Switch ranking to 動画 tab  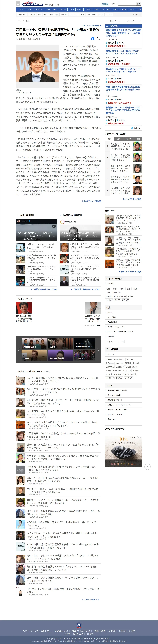138,139
